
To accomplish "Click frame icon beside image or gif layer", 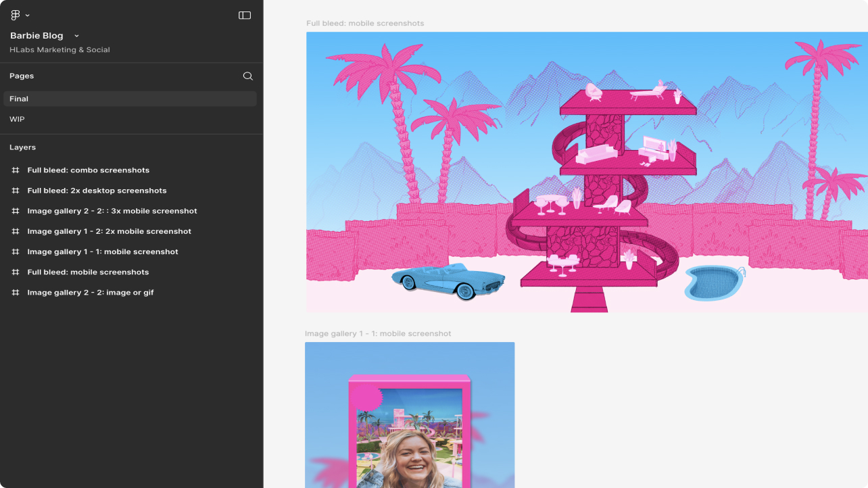I will (16, 292).
